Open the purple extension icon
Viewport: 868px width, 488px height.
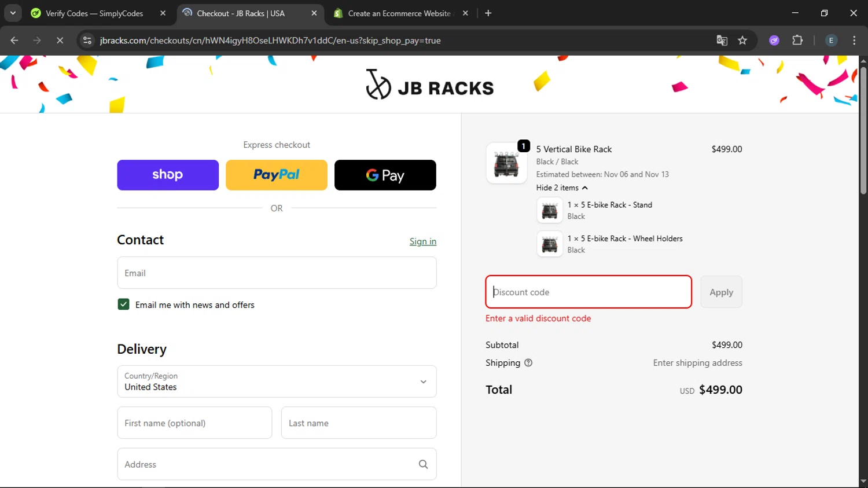click(x=774, y=41)
